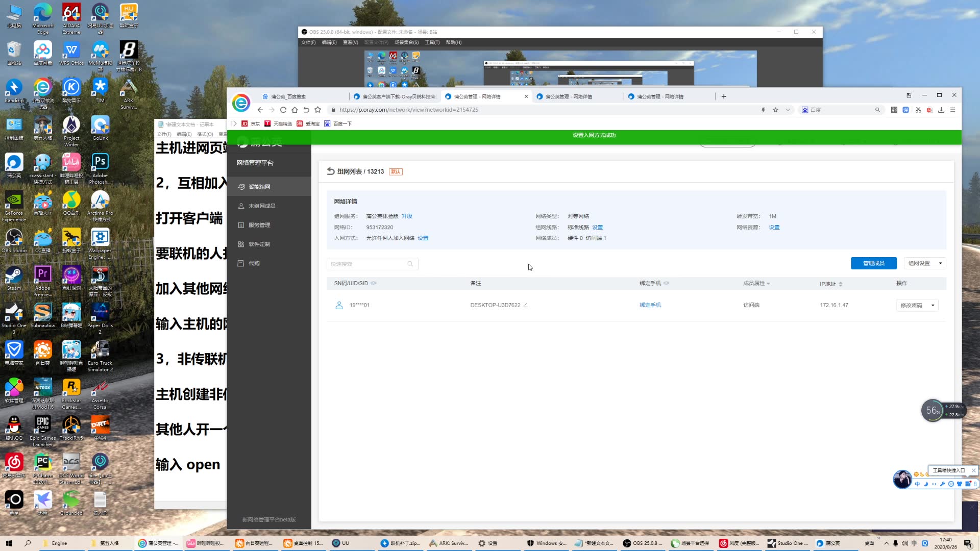Expand the 成员属性 filter dropdown
Viewport: 980px width, 551px height.
[768, 284]
